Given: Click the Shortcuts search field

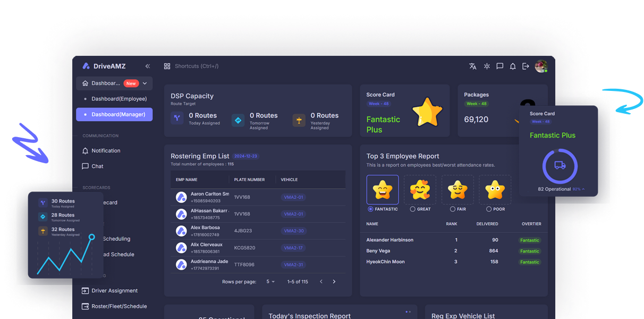Looking at the screenshot, I should pyautogui.click(x=197, y=66).
